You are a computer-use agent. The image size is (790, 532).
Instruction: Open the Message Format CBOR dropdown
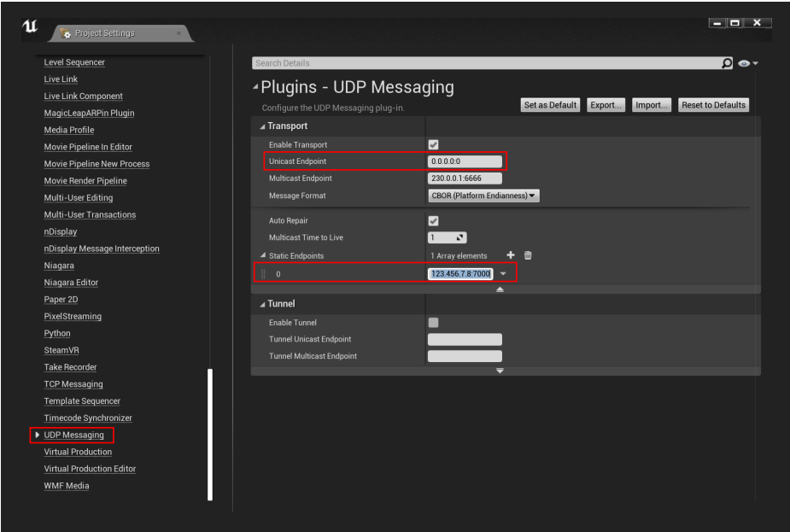pos(483,196)
